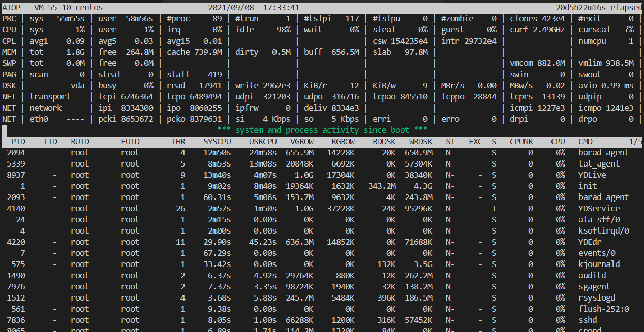Click the sshd process row

click(x=587, y=320)
